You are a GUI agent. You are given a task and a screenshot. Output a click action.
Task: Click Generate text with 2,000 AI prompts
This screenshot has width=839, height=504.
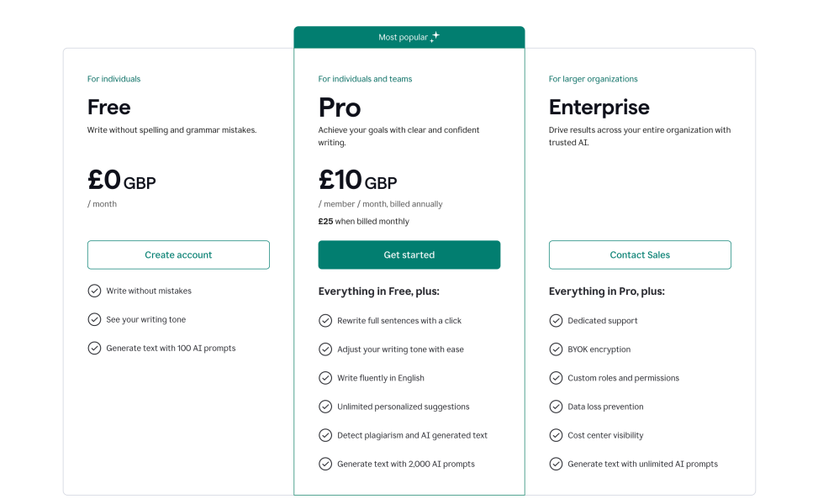[405, 464]
